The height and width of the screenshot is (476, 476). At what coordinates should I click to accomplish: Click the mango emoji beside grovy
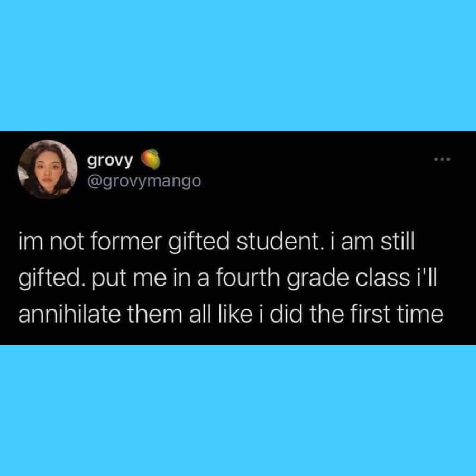coord(152,157)
